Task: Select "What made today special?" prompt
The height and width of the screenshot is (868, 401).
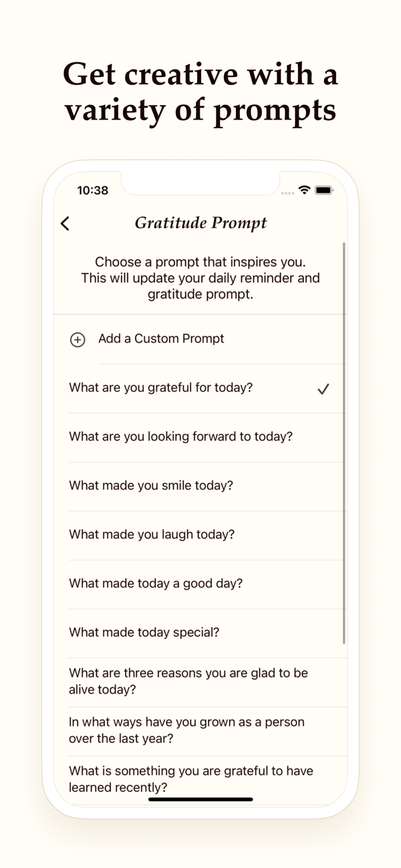Action: click(200, 632)
